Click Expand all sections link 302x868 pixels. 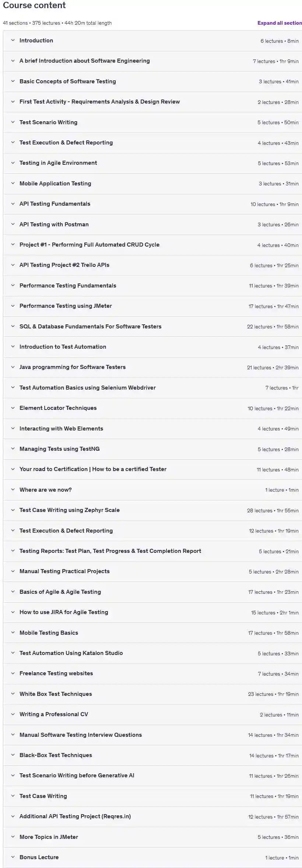click(x=280, y=23)
